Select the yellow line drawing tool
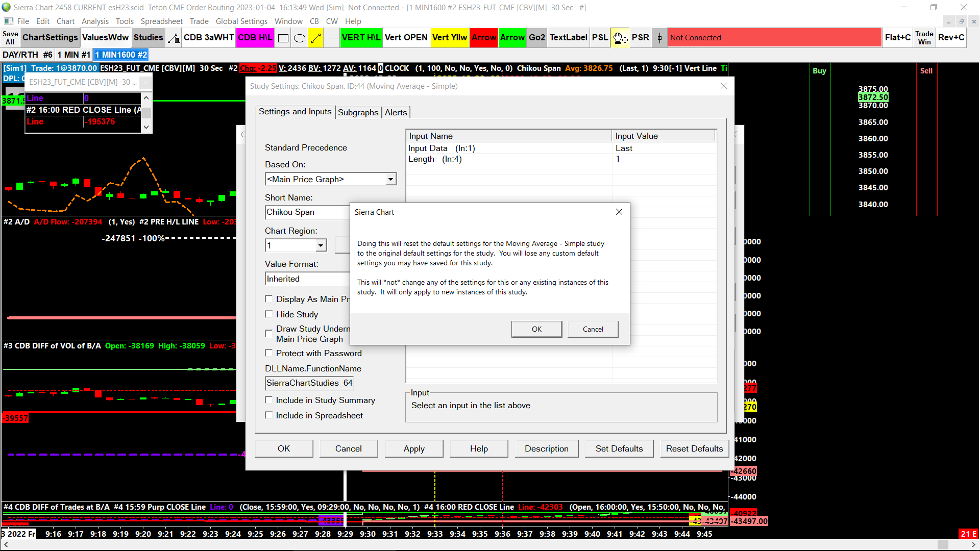 [316, 38]
